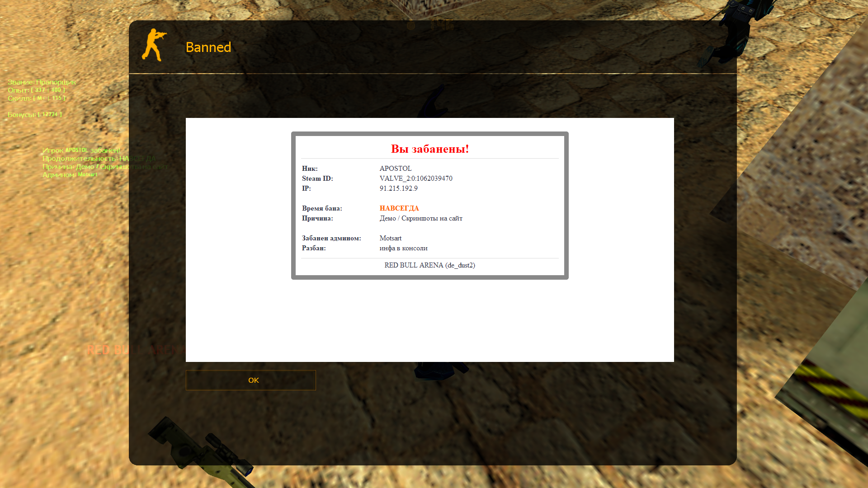Click the red 'Вы забанены!' heading
This screenshot has height=488, width=868.
pos(429,149)
